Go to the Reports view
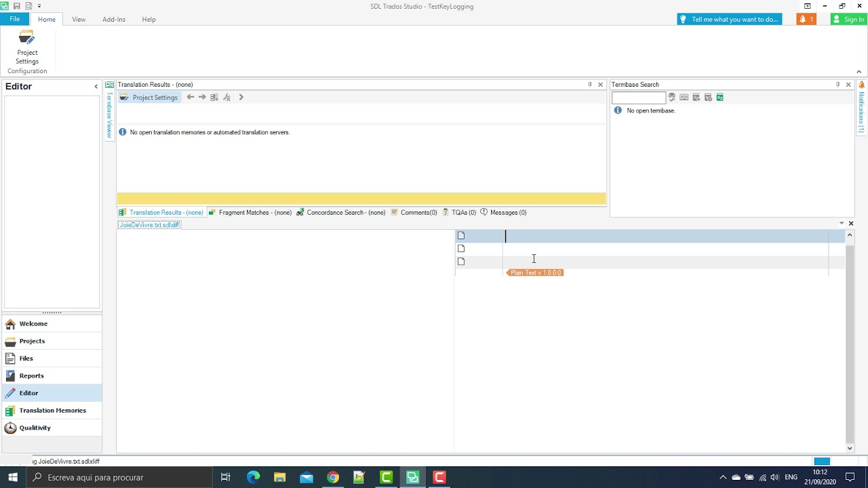 tap(52, 375)
